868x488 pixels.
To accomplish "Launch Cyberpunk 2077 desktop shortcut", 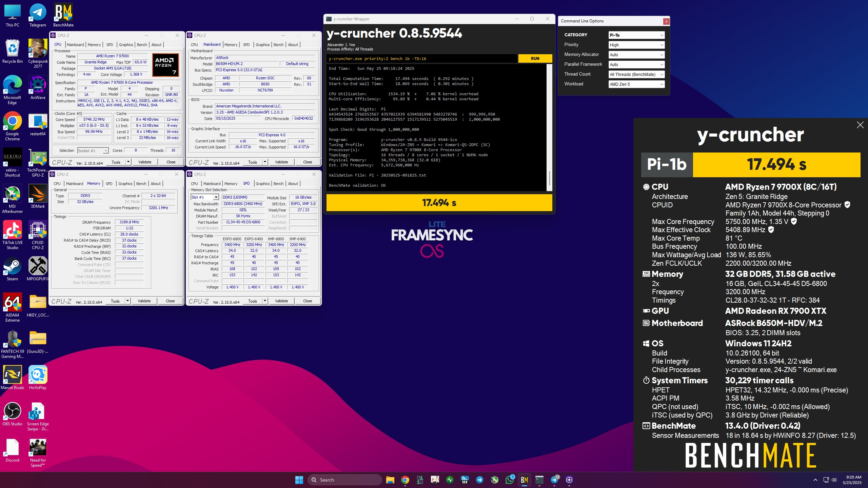I will [x=38, y=54].
